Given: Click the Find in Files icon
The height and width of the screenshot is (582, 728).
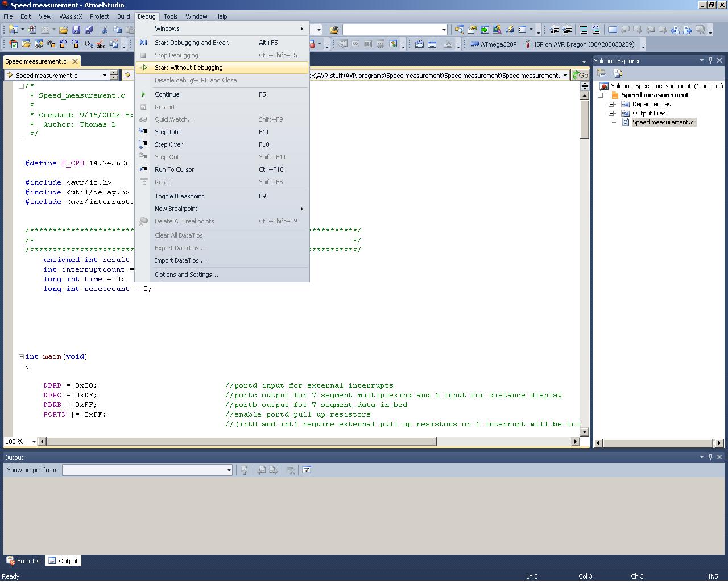Looking at the screenshot, I should pos(334,30).
